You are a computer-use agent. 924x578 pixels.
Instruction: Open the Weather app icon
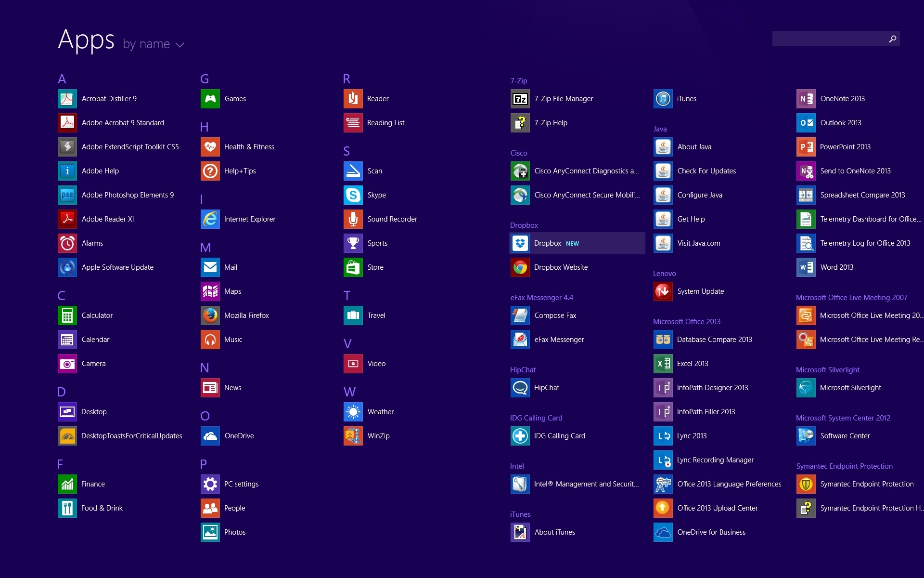click(x=353, y=412)
